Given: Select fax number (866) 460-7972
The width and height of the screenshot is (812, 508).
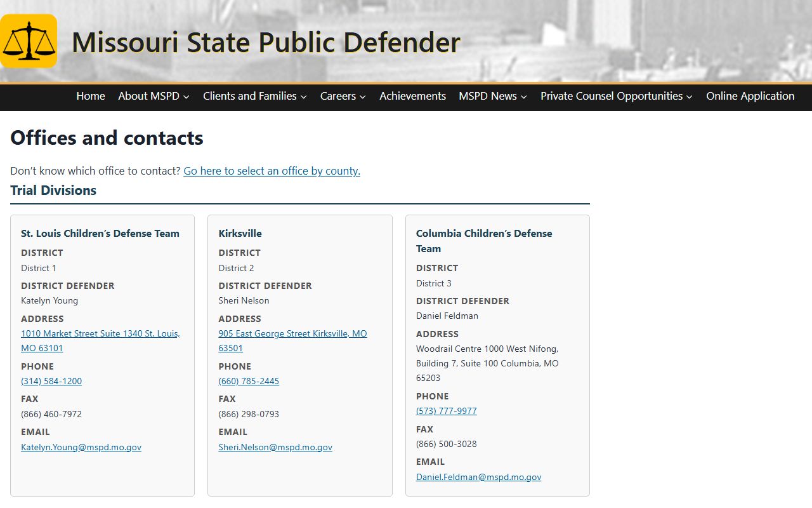Looking at the screenshot, I should pos(51,414).
